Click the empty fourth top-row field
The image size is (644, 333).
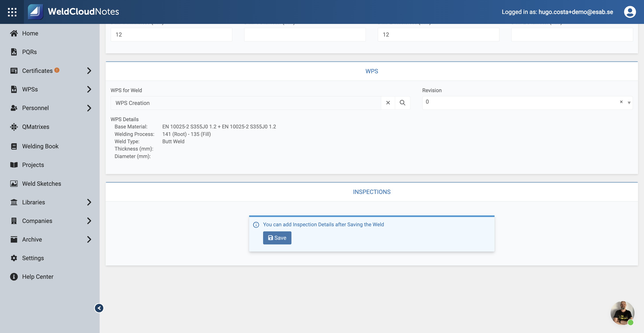(572, 35)
